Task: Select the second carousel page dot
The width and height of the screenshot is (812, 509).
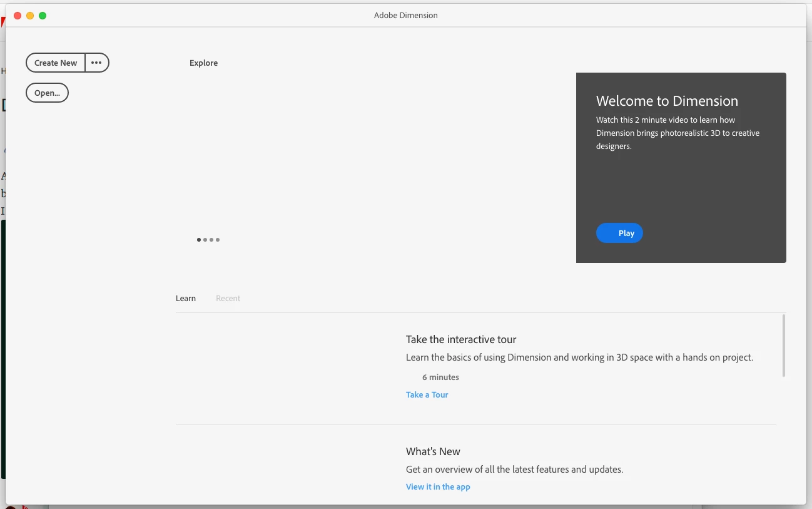Action: (205, 240)
